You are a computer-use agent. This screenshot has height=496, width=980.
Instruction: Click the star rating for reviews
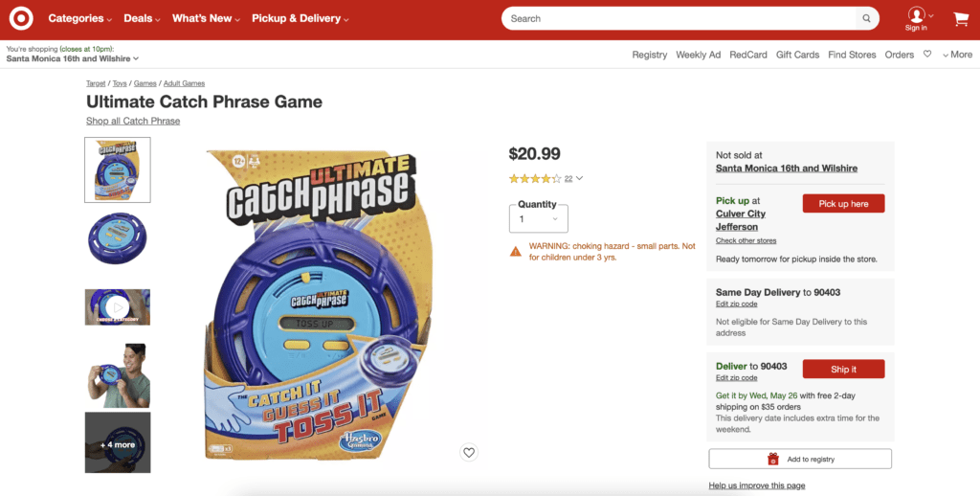[x=535, y=178]
